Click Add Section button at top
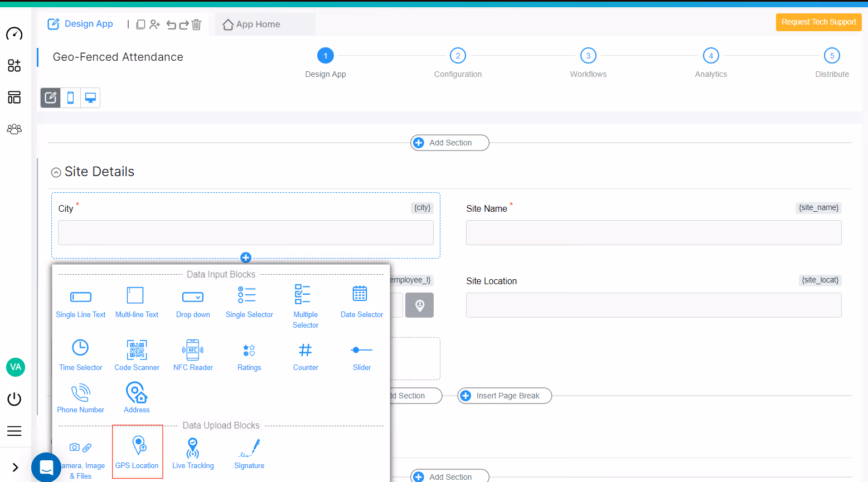 click(x=450, y=143)
